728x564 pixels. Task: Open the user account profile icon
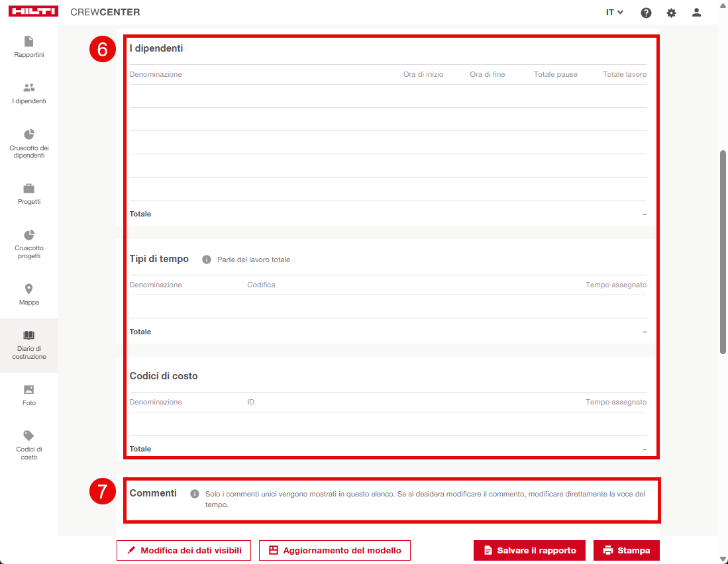[696, 13]
